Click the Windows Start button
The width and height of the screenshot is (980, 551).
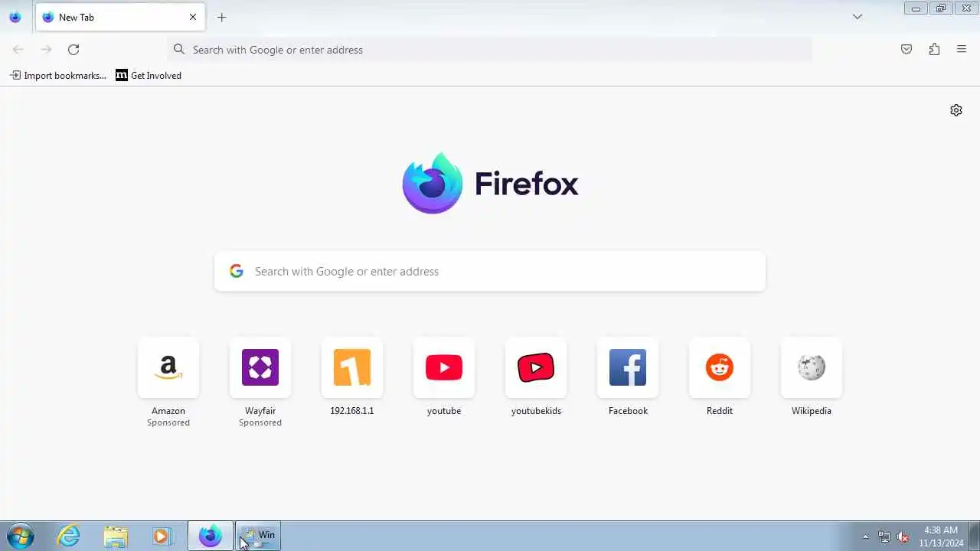(x=20, y=536)
